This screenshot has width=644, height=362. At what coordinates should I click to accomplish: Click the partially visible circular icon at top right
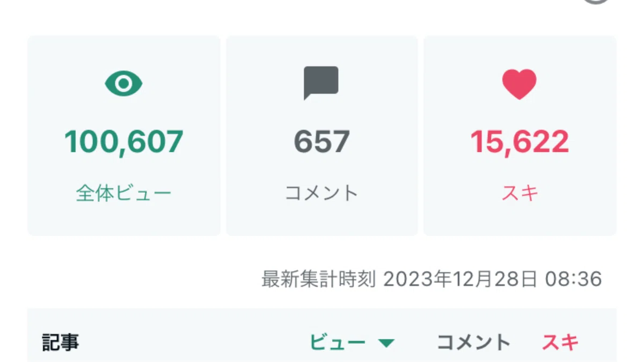point(596,2)
